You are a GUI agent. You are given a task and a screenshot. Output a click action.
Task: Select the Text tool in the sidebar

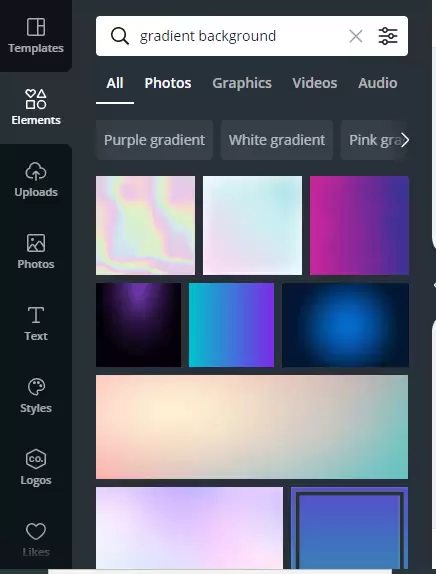click(36, 324)
